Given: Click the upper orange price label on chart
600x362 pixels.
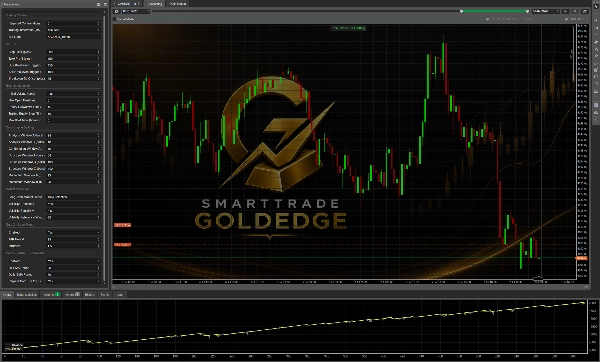Looking at the screenshot, I should (122, 225).
